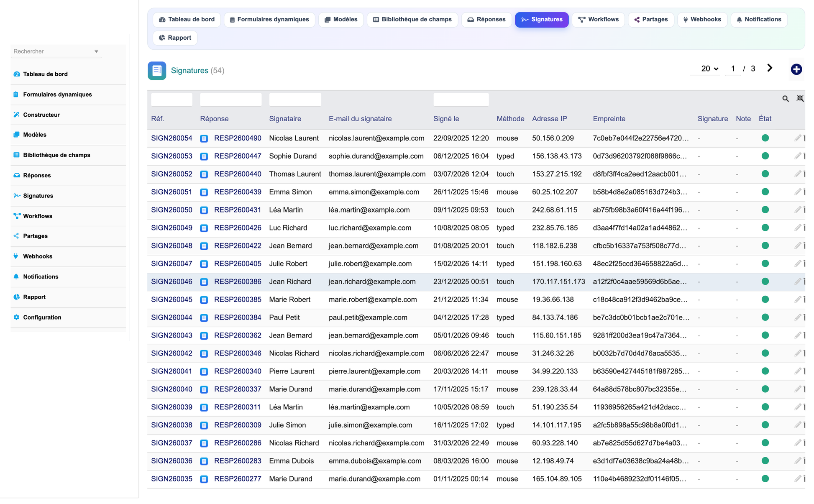Open response RESP2600283
The width and height of the screenshot is (814, 504).
(238, 461)
